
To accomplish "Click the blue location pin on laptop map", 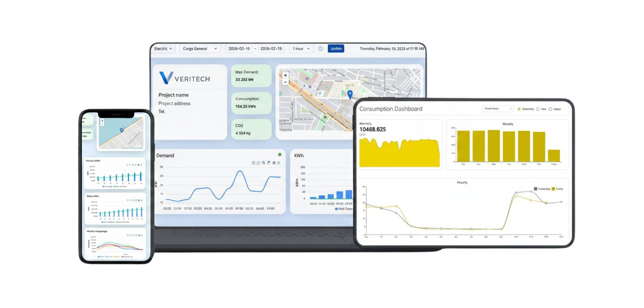I will [350, 94].
